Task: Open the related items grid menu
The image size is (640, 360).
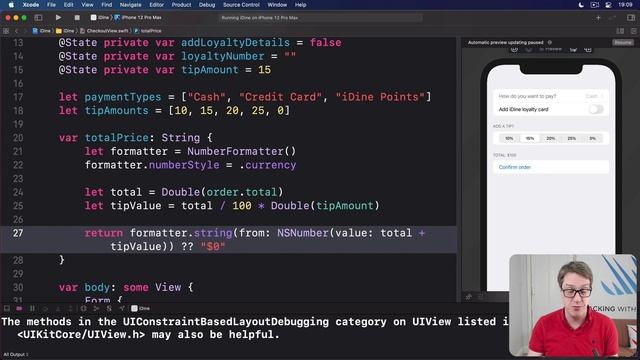Action: [x=6, y=31]
